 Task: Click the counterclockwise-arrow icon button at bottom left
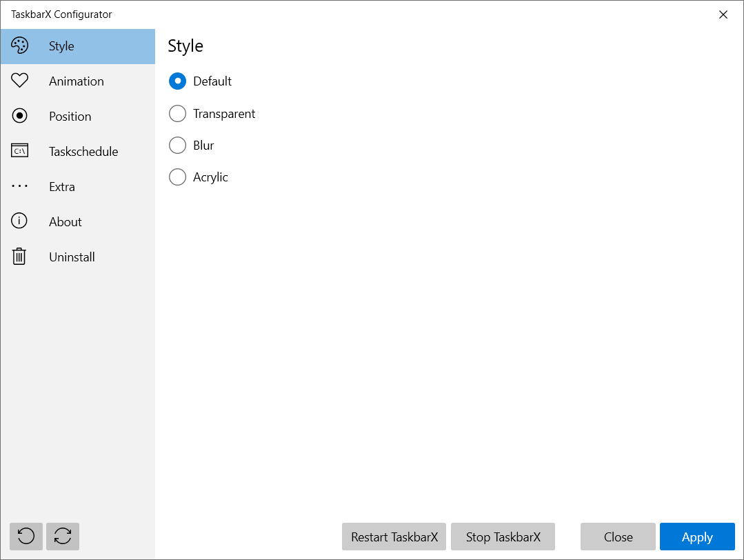[26, 537]
